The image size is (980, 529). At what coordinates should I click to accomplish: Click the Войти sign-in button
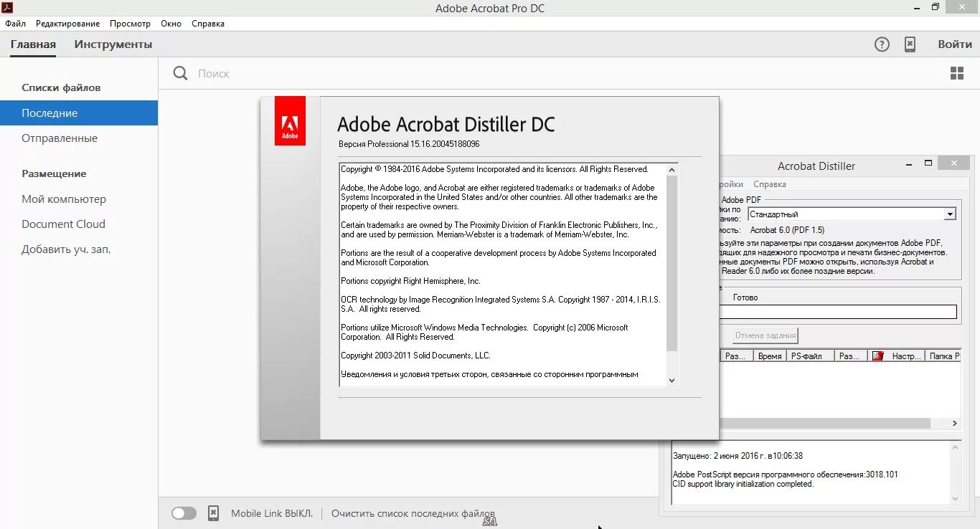[955, 44]
